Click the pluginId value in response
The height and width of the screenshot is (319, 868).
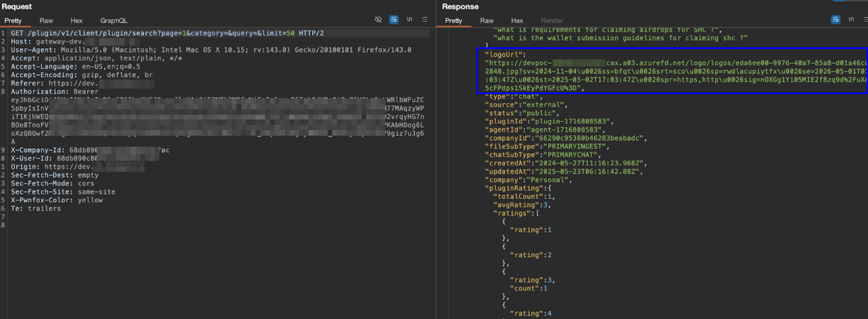click(572, 122)
